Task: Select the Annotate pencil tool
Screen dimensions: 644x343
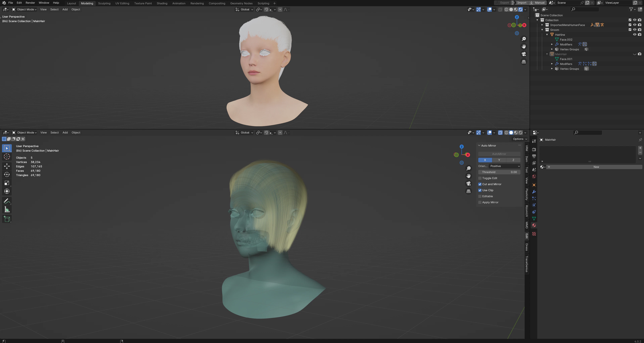Action: pyautogui.click(x=7, y=201)
